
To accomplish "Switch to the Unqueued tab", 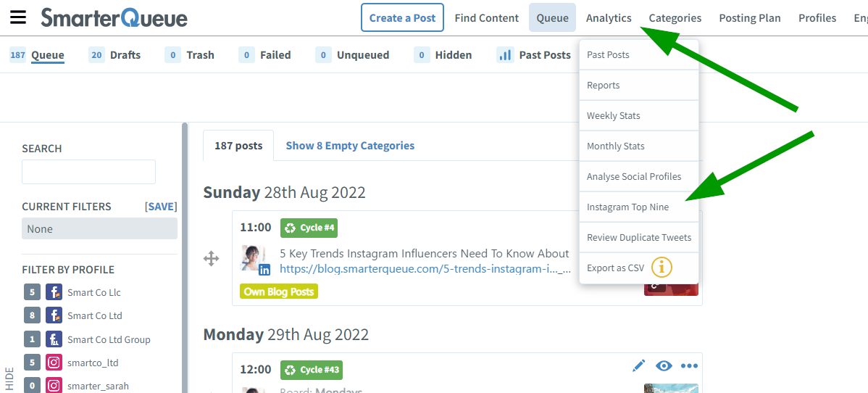I will pyautogui.click(x=352, y=55).
